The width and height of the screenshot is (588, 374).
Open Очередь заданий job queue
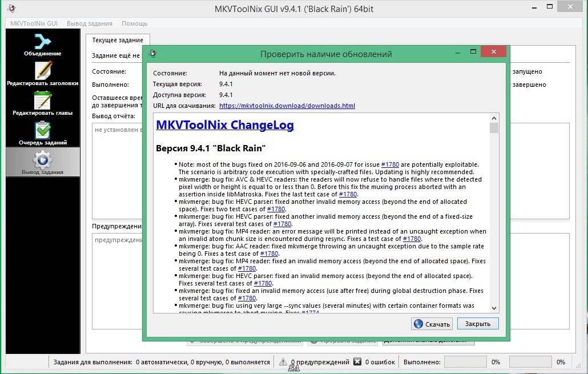(42, 133)
